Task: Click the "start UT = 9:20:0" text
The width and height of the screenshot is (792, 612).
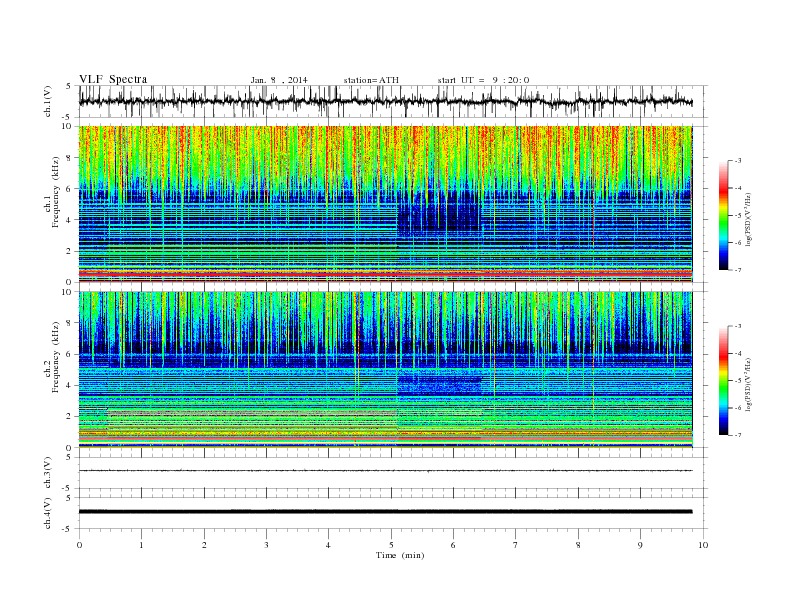Action: (x=483, y=80)
